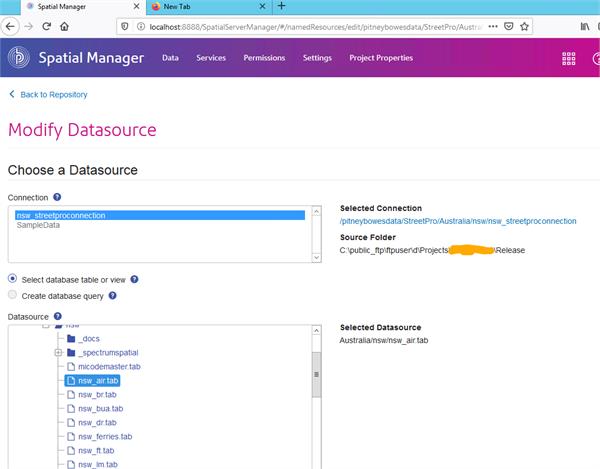Screen dimensions: 600x469
Task: Click the browser forward arrow
Action: pos(29,26)
